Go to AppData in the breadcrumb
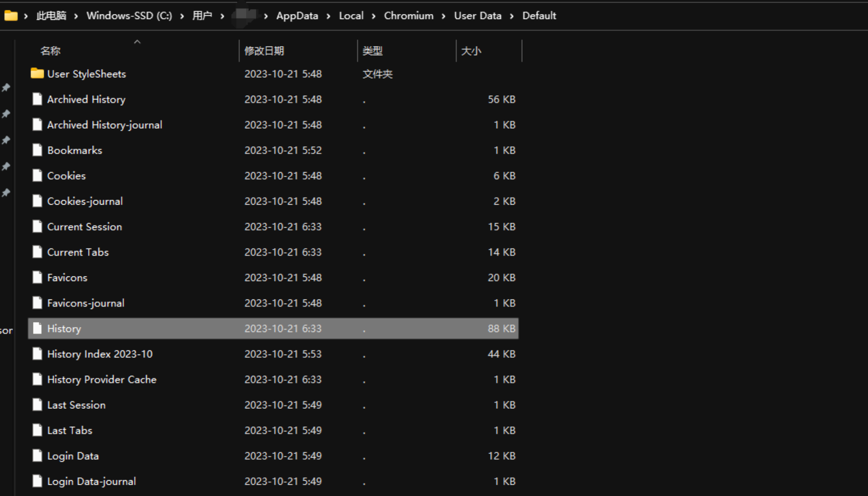 (x=297, y=16)
